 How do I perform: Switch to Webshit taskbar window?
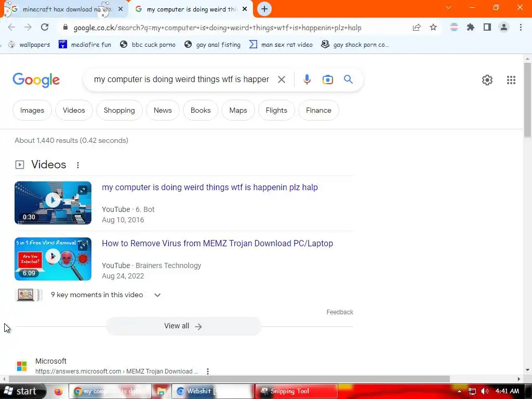[213, 391]
